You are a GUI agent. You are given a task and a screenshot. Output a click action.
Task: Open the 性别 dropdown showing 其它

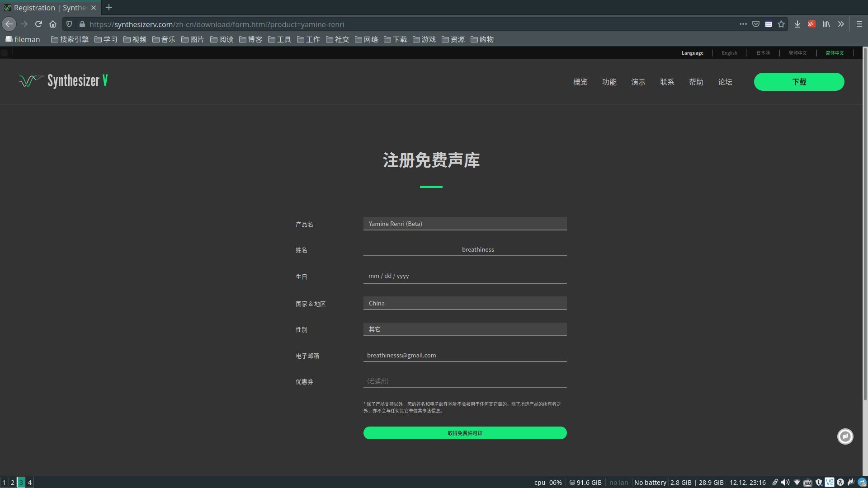(x=465, y=329)
